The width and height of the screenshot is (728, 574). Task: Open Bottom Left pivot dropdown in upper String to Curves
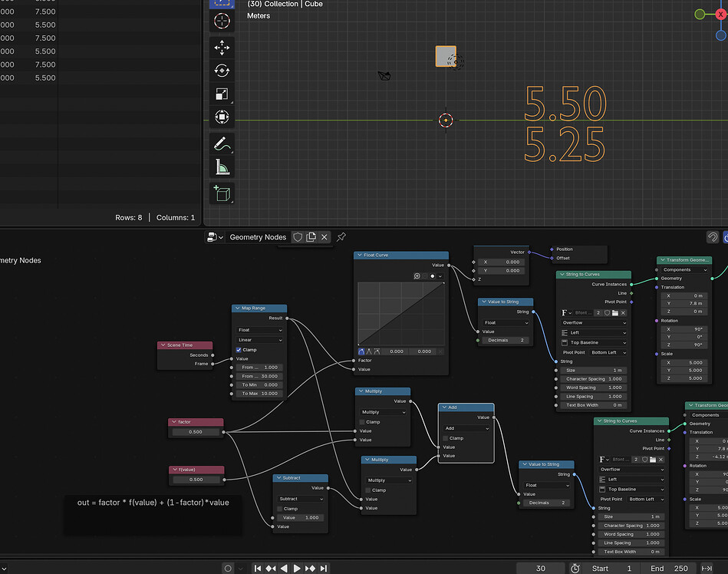(x=608, y=353)
